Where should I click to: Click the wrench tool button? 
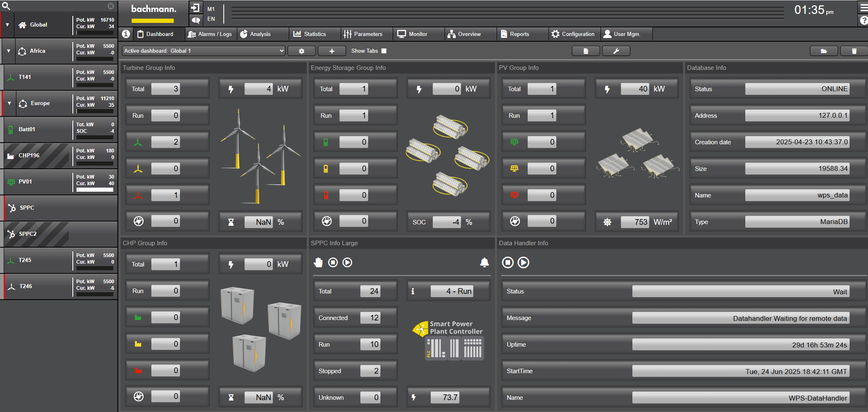tap(616, 51)
